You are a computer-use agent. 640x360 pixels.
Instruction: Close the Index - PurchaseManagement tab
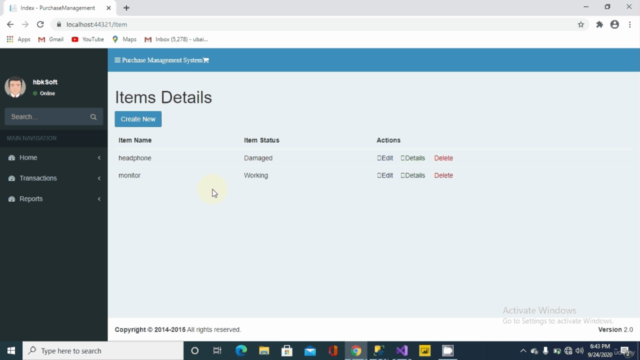[x=109, y=8]
